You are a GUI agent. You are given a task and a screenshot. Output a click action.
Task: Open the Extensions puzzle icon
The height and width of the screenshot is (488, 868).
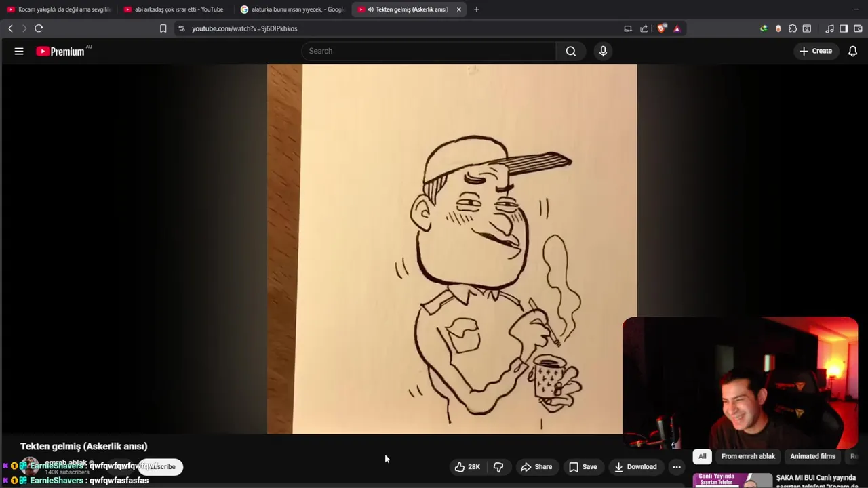point(792,28)
